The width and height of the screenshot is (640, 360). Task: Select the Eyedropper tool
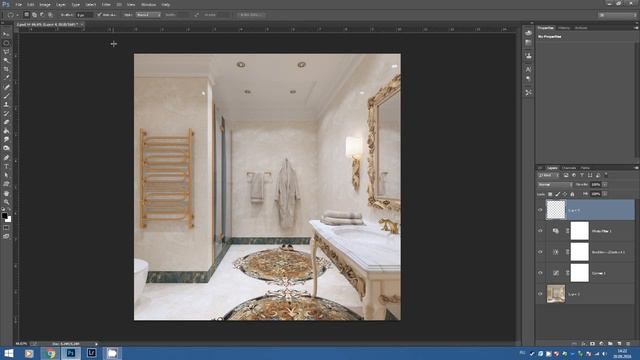[6, 78]
